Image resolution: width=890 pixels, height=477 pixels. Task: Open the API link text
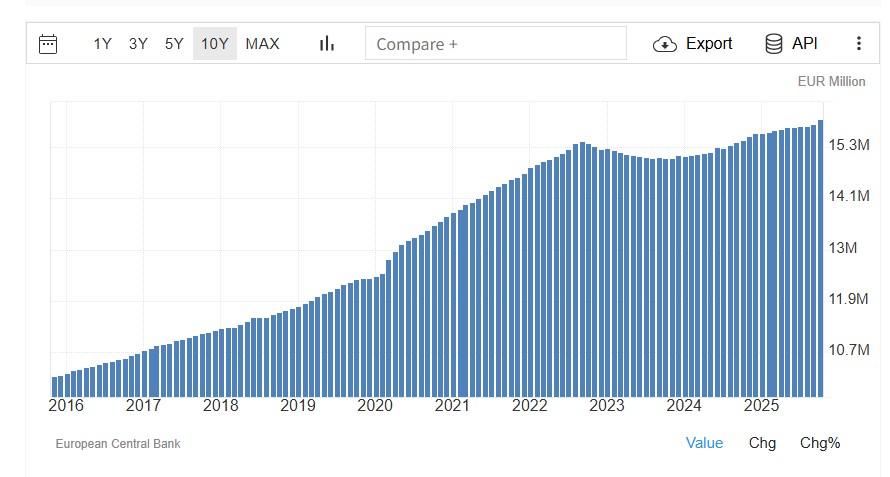pos(805,44)
